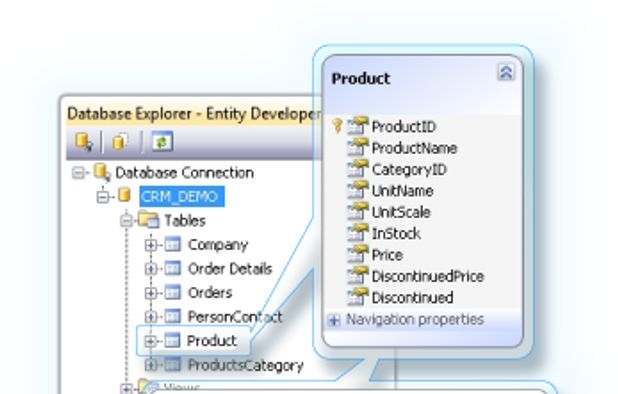Image resolution: width=618 pixels, height=394 pixels.
Task: Click the ProductID primary key icon
Action: [x=337, y=126]
